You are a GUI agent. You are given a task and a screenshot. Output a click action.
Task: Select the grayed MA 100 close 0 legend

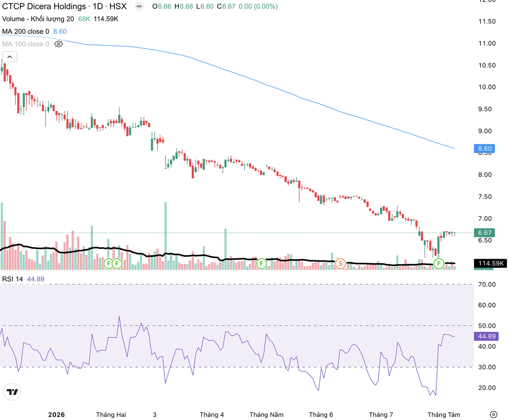pos(26,44)
